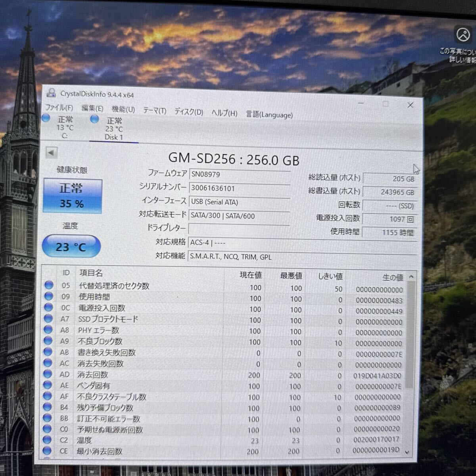This screenshot has height=476, width=476.
Task: Click the status dot for 消去失敗回数
Action: [x=49, y=363]
